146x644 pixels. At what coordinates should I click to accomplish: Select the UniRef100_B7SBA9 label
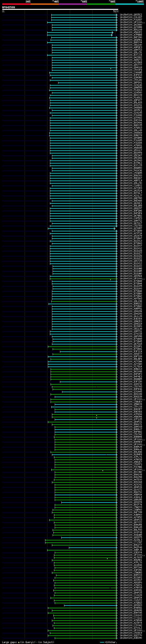(131, 339)
